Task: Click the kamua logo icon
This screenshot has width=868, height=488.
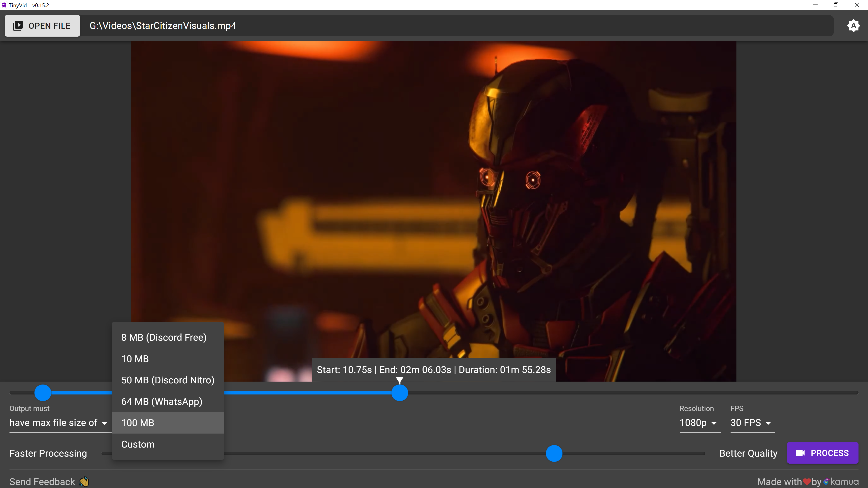Action: 826,482
